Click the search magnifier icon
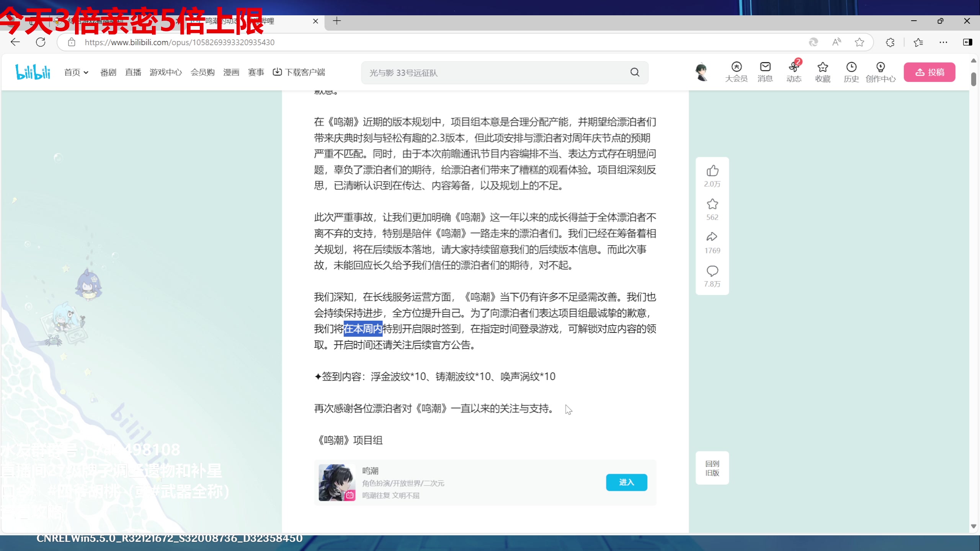The width and height of the screenshot is (980, 551). 635,72
